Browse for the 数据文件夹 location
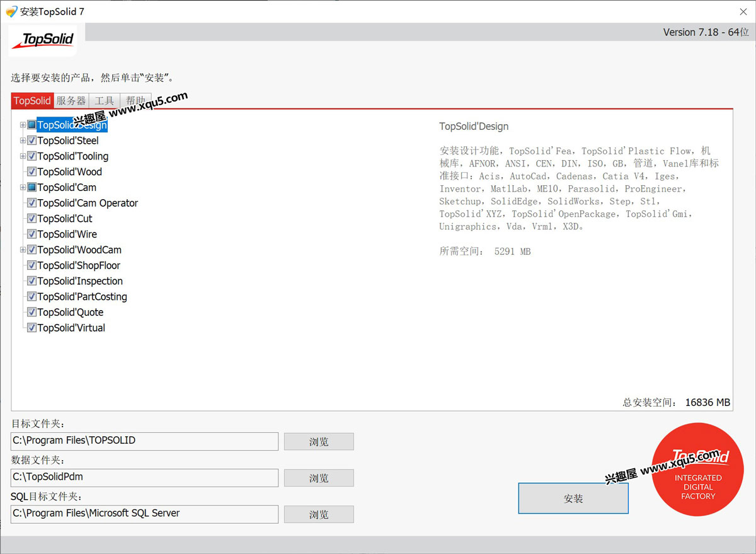The height and width of the screenshot is (554, 756). point(319,478)
